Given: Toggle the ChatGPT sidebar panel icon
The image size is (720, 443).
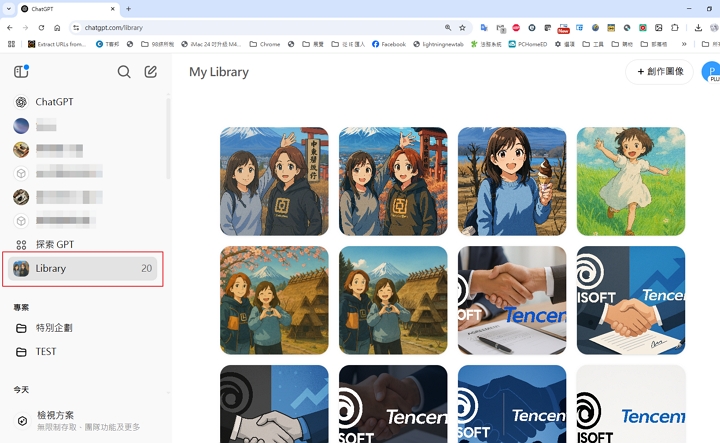Looking at the screenshot, I should coord(21,71).
